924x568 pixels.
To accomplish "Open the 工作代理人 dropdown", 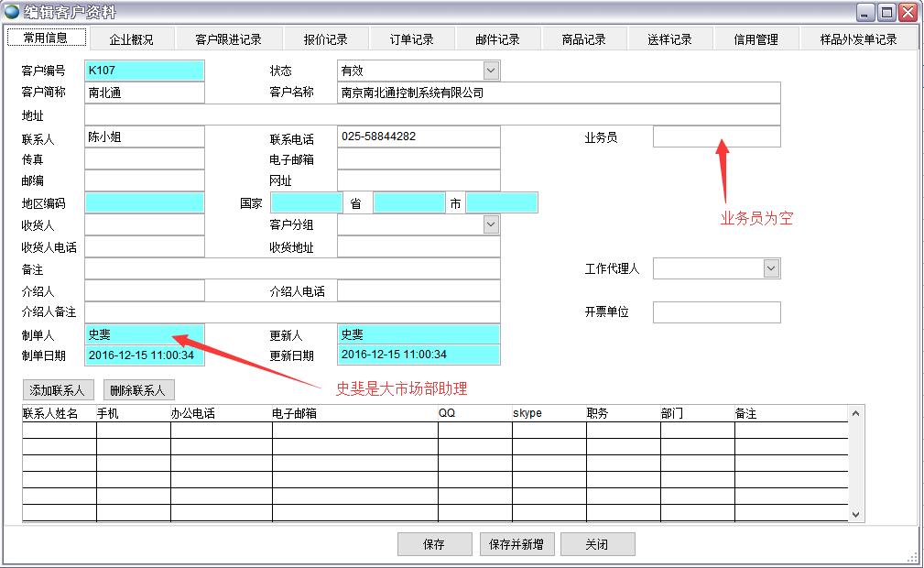I will point(771,268).
